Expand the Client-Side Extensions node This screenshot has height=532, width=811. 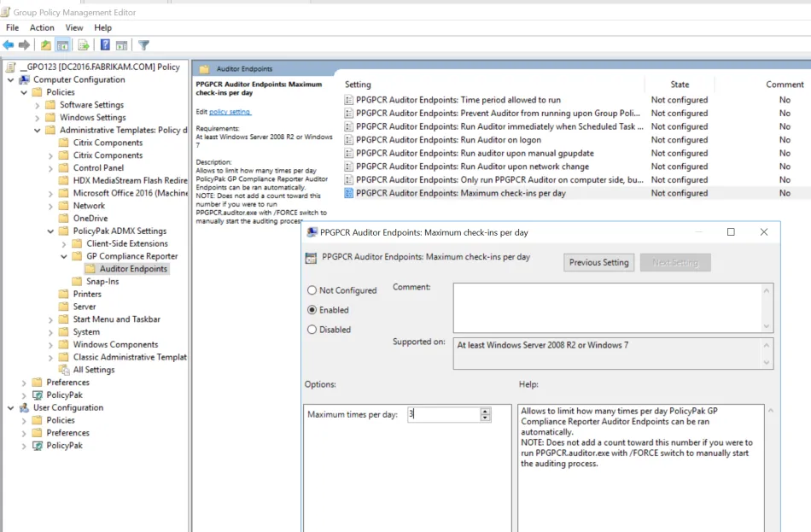tap(64, 243)
